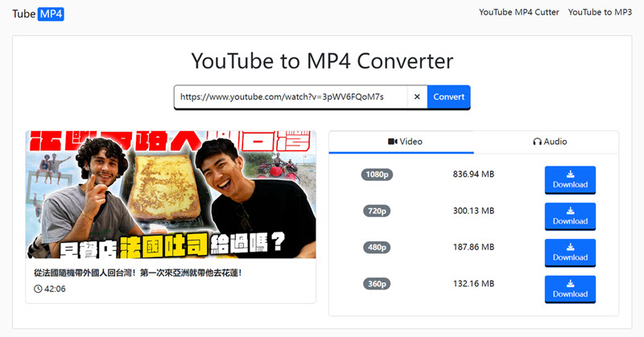The width and height of the screenshot is (644, 337).
Task: Download the 360p 132.16 MB video
Action: click(x=570, y=290)
